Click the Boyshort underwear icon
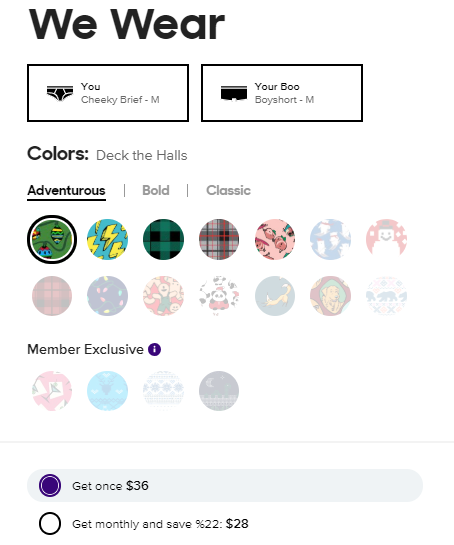The image size is (454, 545). [x=234, y=93]
